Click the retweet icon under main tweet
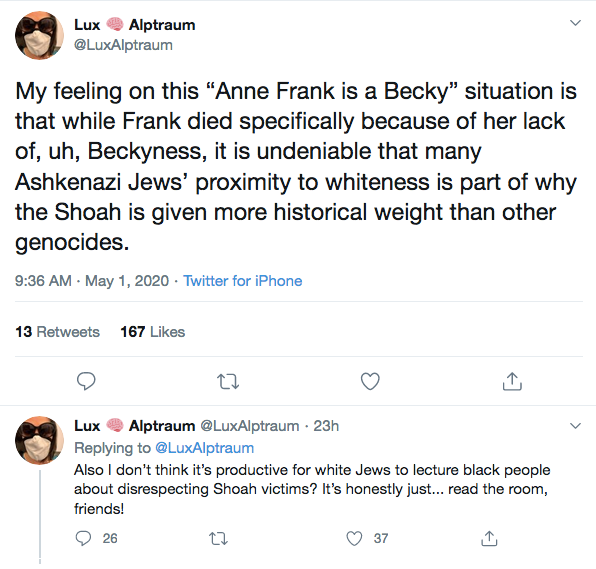596x569 pixels. [x=228, y=381]
